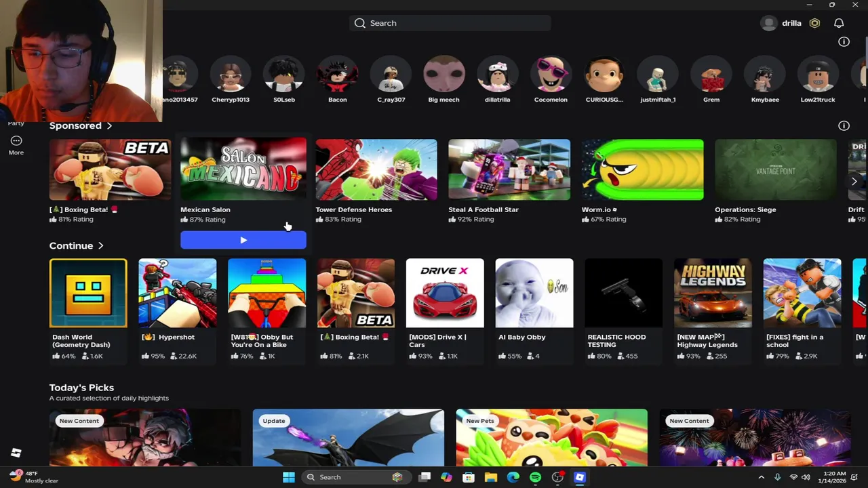Open S0Lseb friend avatar

284,75
